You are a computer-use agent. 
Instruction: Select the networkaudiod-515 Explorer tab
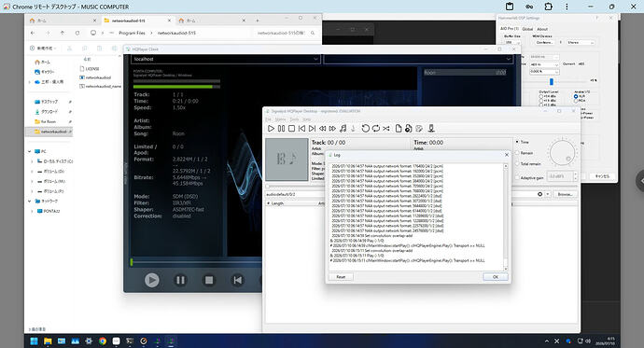(x=137, y=21)
